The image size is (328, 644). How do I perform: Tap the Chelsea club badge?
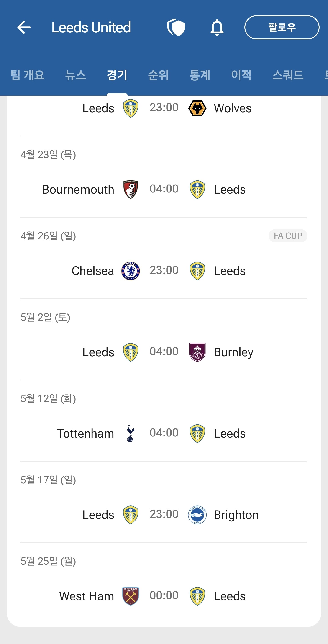pyautogui.click(x=131, y=271)
